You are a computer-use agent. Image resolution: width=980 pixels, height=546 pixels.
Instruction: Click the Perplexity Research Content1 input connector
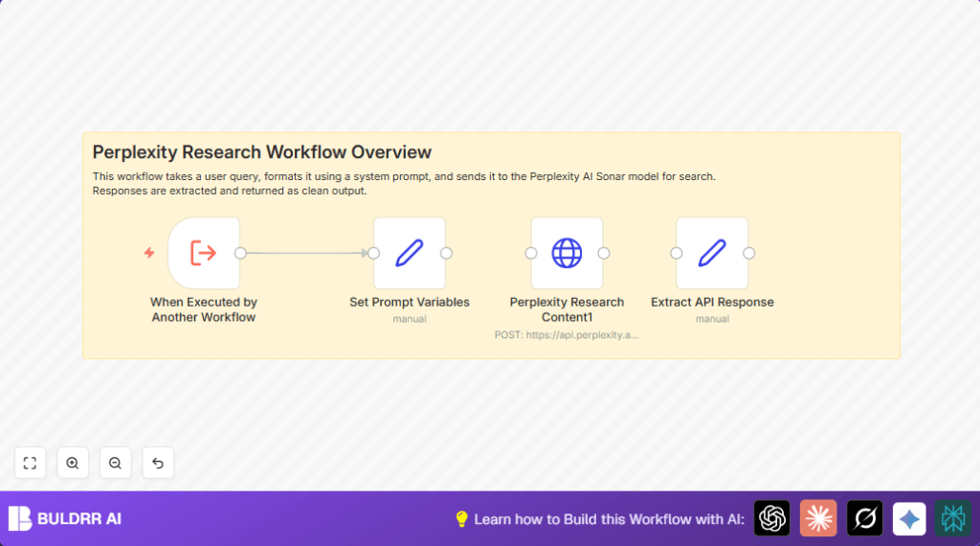[531, 253]
